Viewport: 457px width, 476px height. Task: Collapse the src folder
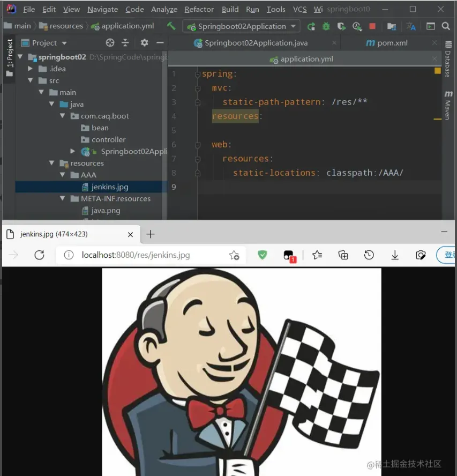click(x=31, y=80)
